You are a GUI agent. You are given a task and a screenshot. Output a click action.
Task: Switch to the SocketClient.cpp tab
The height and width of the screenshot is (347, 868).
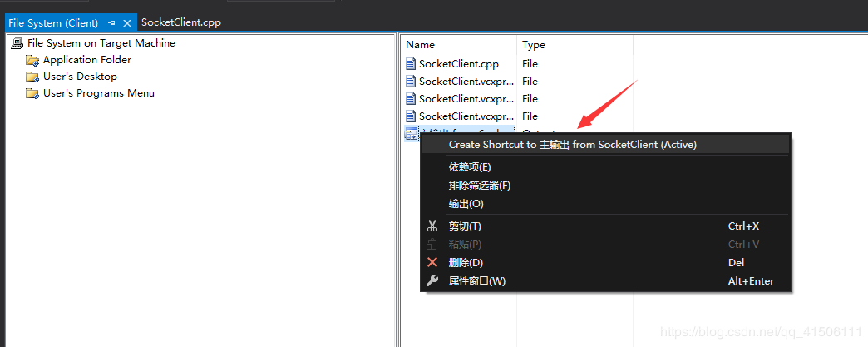point(181,23)
